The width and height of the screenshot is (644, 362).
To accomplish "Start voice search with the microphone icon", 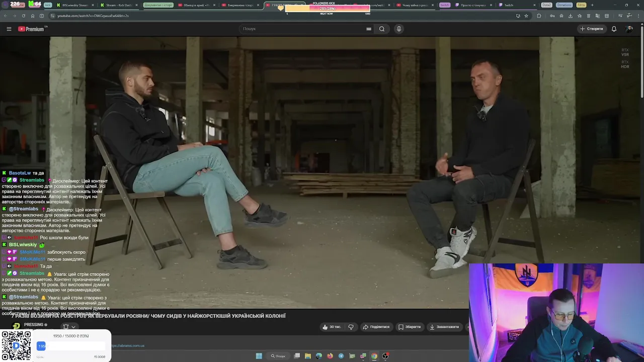I will tap(399, 29).
